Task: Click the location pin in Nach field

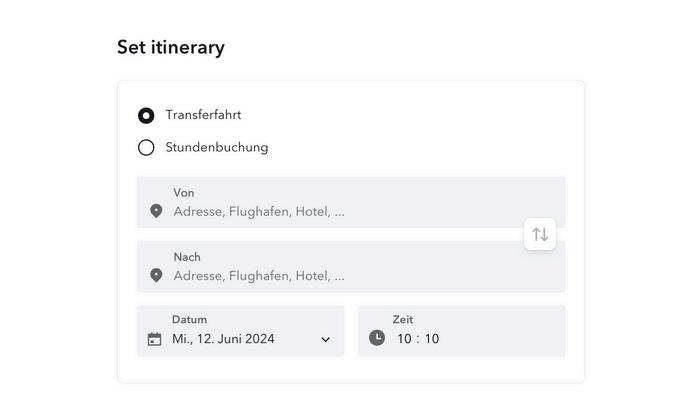Action: [156, 275]
